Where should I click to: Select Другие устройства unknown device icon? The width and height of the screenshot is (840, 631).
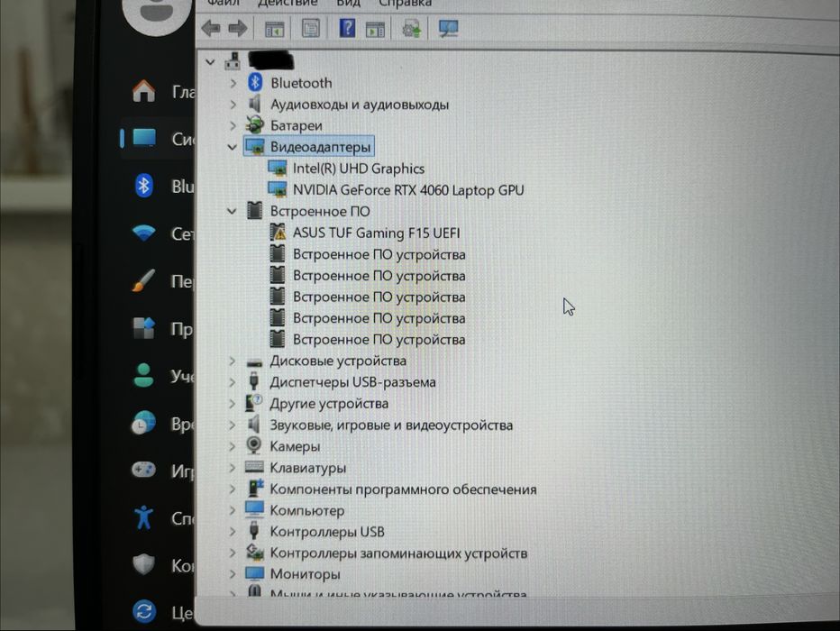(254, 403)
